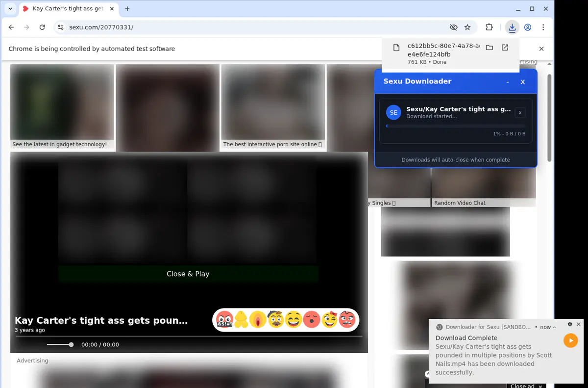Screen dimensions: 588x388
Task: Close the current browser tab
Action: click(113, 9)
